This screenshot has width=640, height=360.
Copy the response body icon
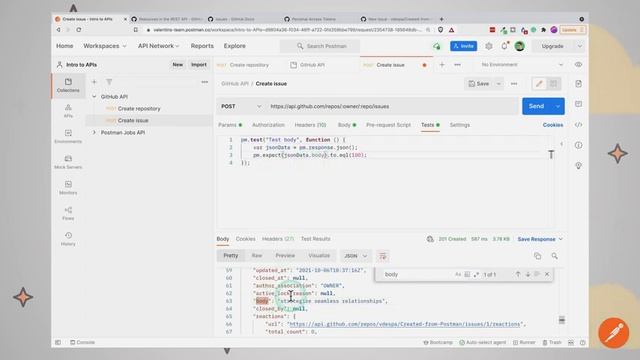pyautogui.click(x=538, y=256)
